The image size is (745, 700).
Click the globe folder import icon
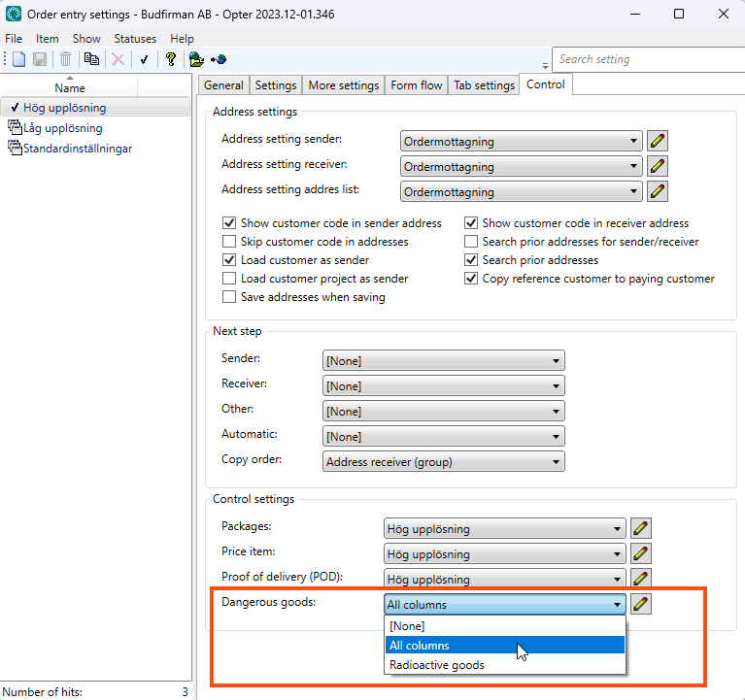coord(196,59)
